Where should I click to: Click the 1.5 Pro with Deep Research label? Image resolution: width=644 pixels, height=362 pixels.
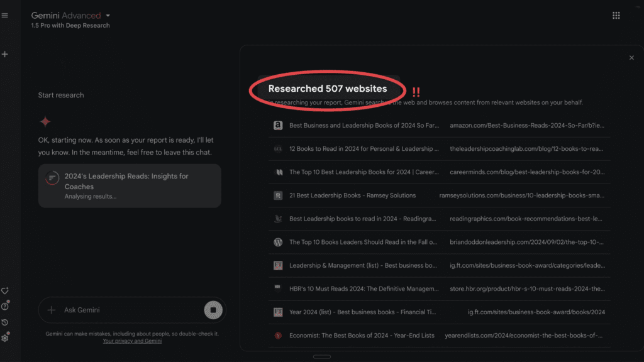(x=70, y=25)
